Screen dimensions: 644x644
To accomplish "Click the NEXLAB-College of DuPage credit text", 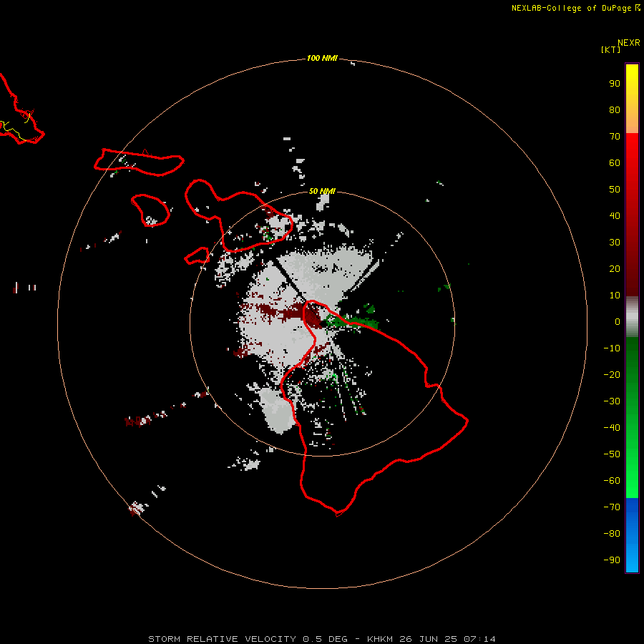I will click(576, 8).
